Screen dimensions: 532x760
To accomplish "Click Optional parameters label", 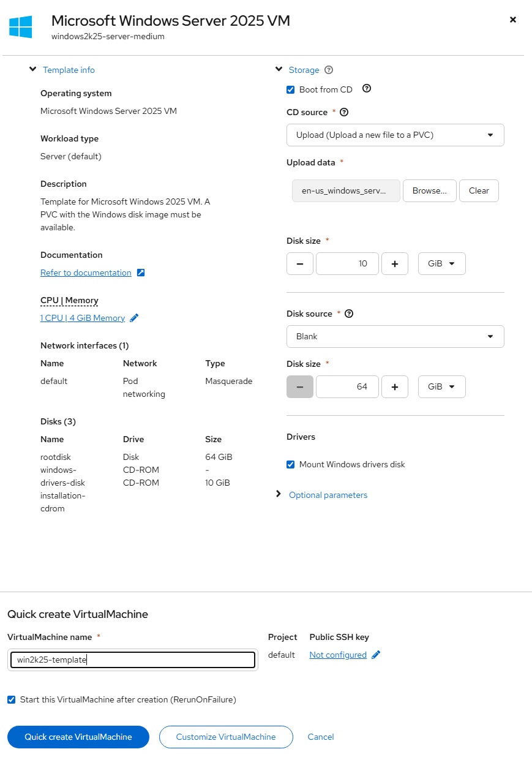I will pos(328,495).
